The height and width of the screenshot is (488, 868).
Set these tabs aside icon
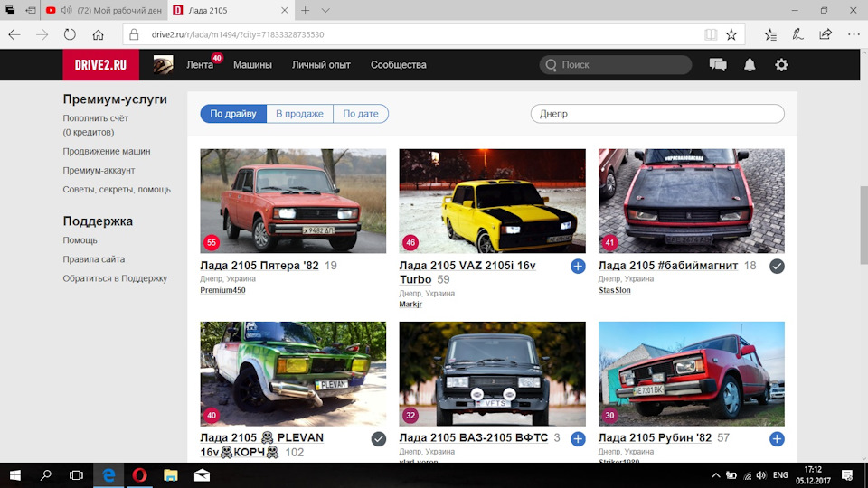[x=31, y=11]
